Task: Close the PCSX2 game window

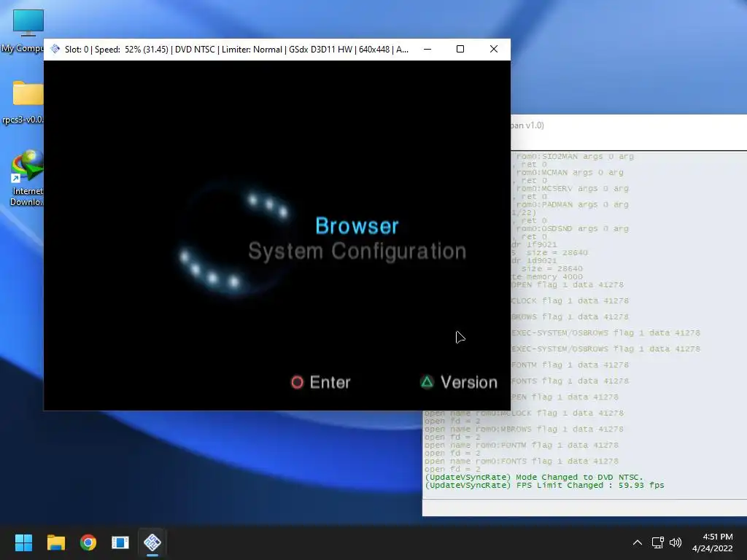Action: tap(494, 49)
